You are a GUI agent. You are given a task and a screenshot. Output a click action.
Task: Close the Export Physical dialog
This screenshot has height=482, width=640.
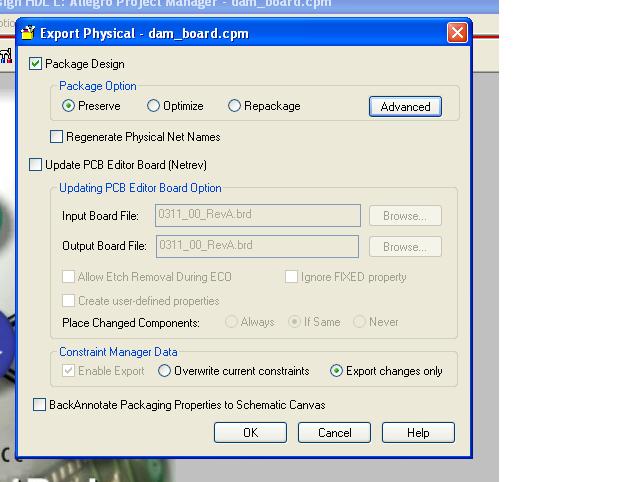[x=457, y=33]
